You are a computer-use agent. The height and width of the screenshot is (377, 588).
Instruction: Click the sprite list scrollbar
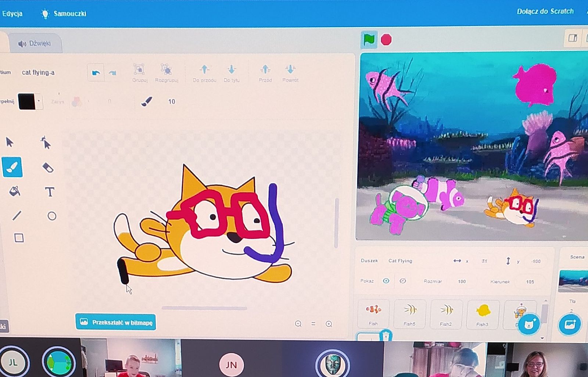click(x=545, y=313)
